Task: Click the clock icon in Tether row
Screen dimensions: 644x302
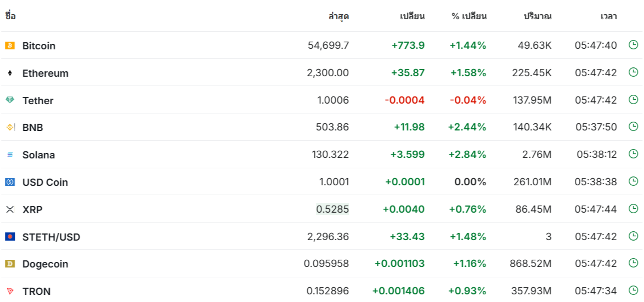Action: 634,99
